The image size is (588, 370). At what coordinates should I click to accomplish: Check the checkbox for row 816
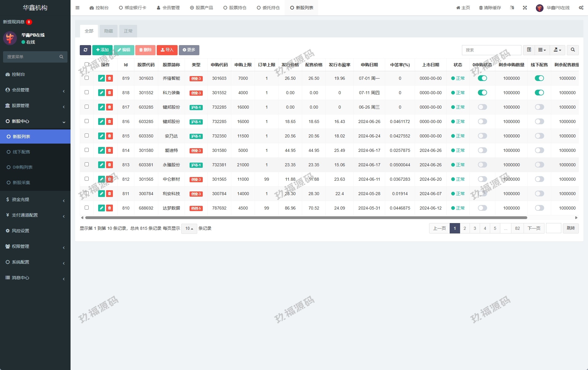click(x=87, y=121)
